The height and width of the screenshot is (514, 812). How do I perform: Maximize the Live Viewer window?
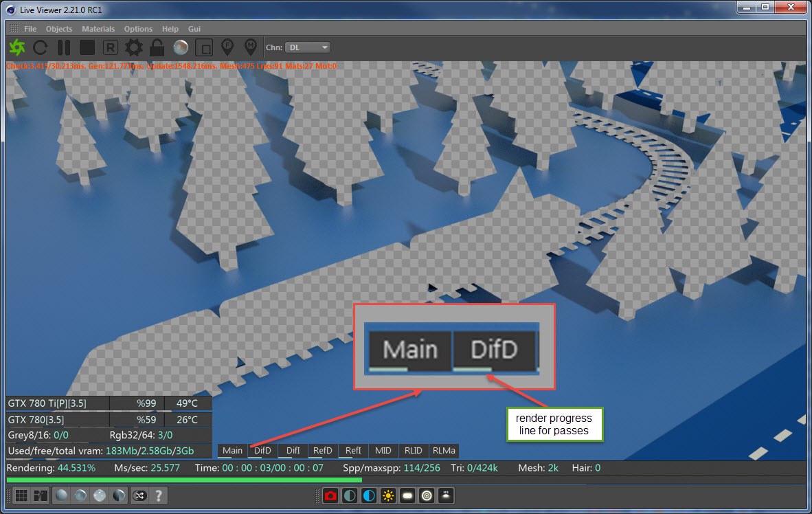765,8
